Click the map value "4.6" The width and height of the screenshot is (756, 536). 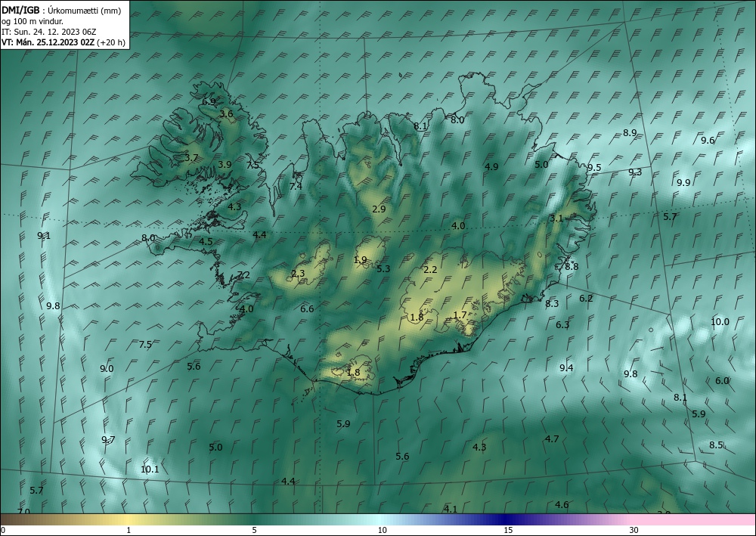point(562,505)
